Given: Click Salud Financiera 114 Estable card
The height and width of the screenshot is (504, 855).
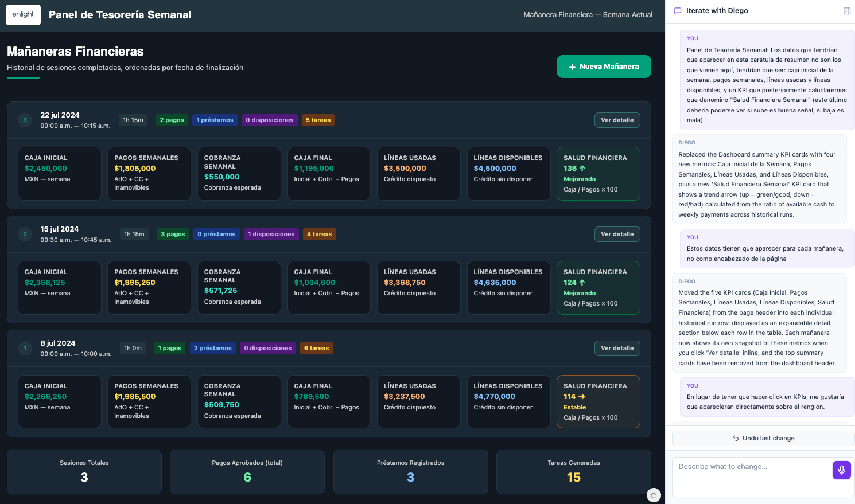Looking at the screenshot, I should 598,402.
